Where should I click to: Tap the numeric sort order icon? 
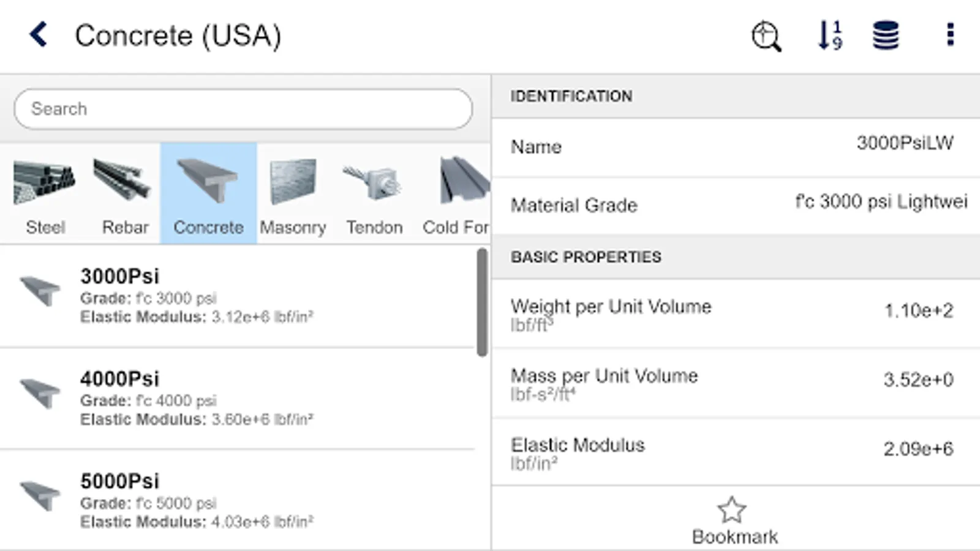click(x=830, y=35)
